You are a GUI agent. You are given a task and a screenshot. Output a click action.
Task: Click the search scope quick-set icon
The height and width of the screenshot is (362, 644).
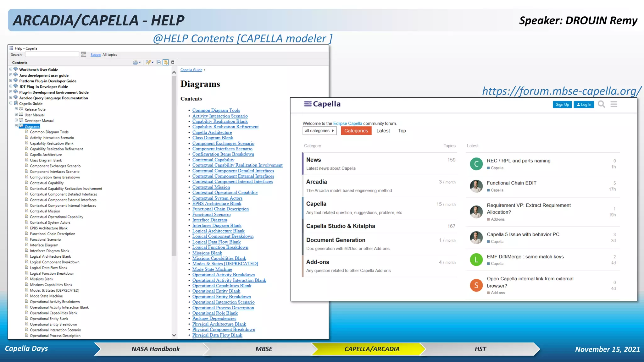[148, 62]
